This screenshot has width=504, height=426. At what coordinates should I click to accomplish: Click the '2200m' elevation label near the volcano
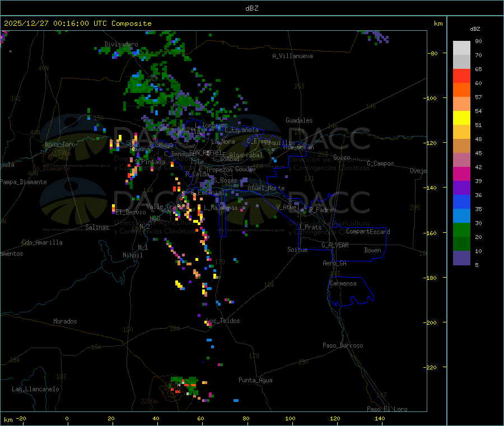click(149, 401)
